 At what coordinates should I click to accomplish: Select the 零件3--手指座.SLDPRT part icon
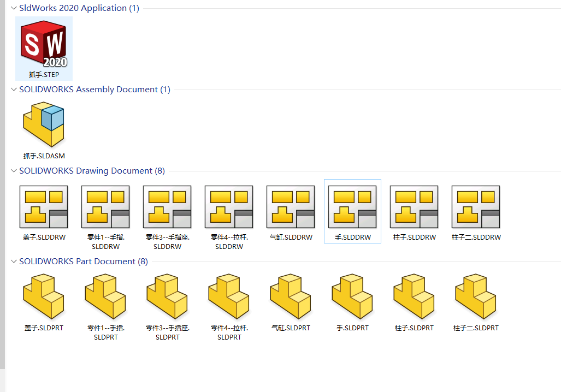coord(167,296)
